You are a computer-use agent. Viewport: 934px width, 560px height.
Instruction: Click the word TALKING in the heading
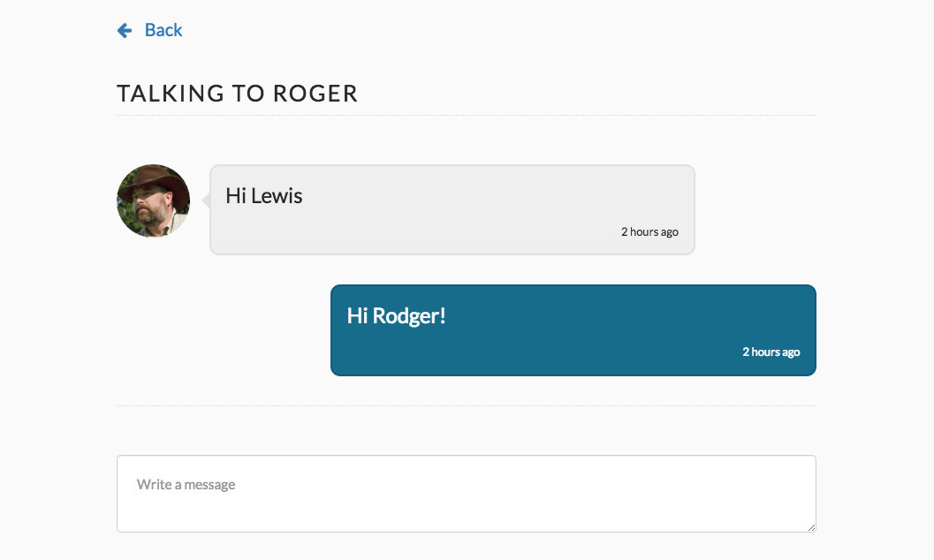[x=171, y=94]
